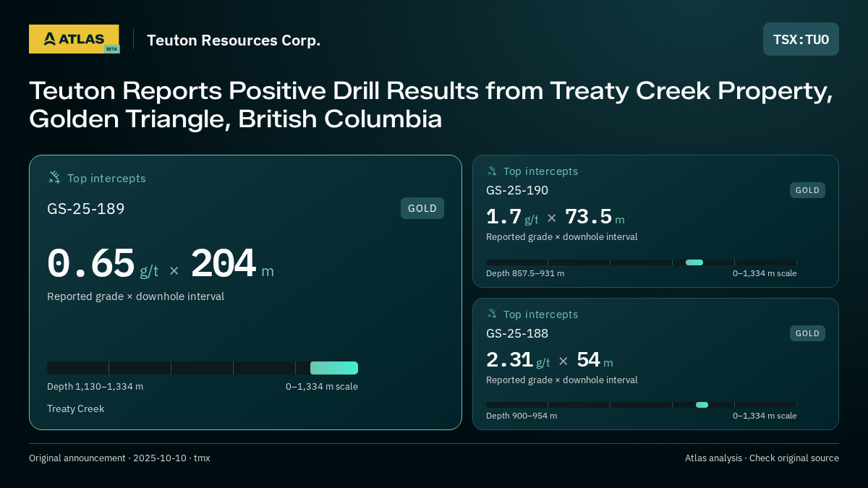Click 'Reported grade × downhole interval' under 2.31 g/t
Screen dimensions: 868x488
click(x=561, y=380)
